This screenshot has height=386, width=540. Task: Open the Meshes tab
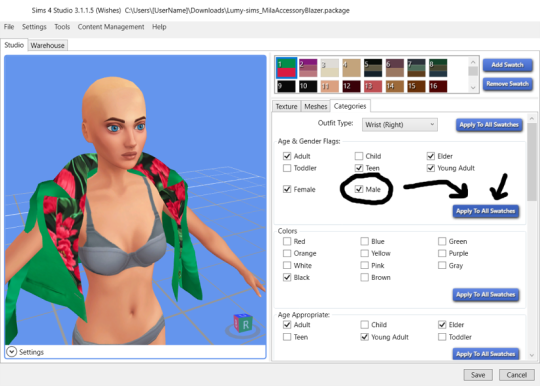tap(315, 106)
